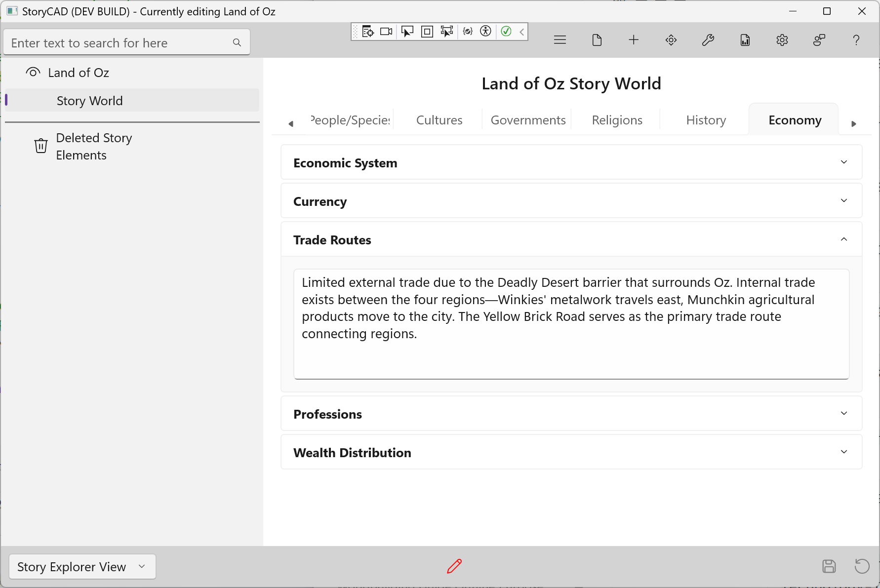Open the wrench tools icon

[708, 40]
